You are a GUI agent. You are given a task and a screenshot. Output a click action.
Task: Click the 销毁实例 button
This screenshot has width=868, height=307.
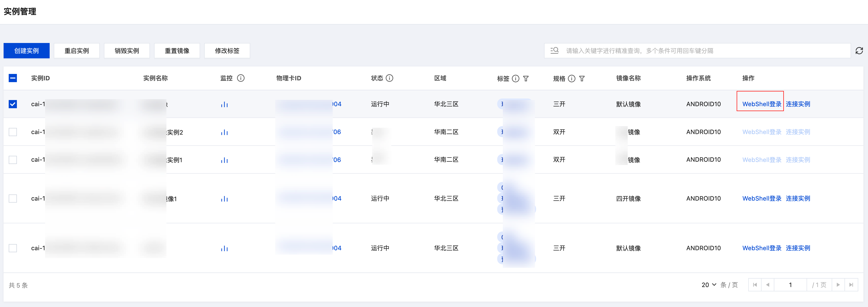[127, 51]
